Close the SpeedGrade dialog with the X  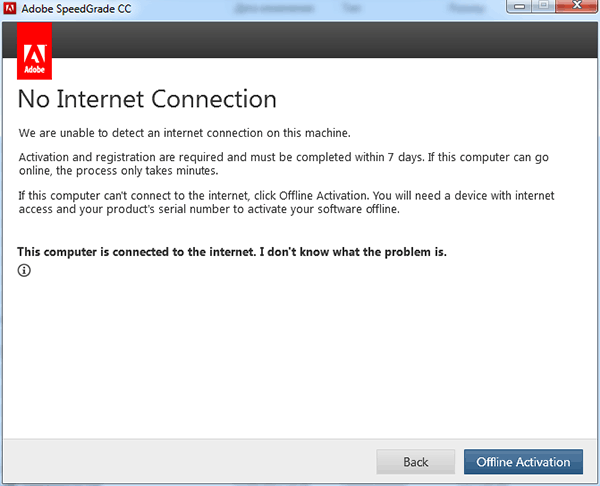[577, 6]
